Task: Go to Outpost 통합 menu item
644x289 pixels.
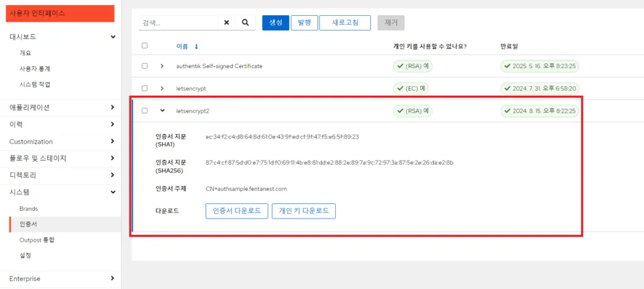Action: [x=37, y=240]
